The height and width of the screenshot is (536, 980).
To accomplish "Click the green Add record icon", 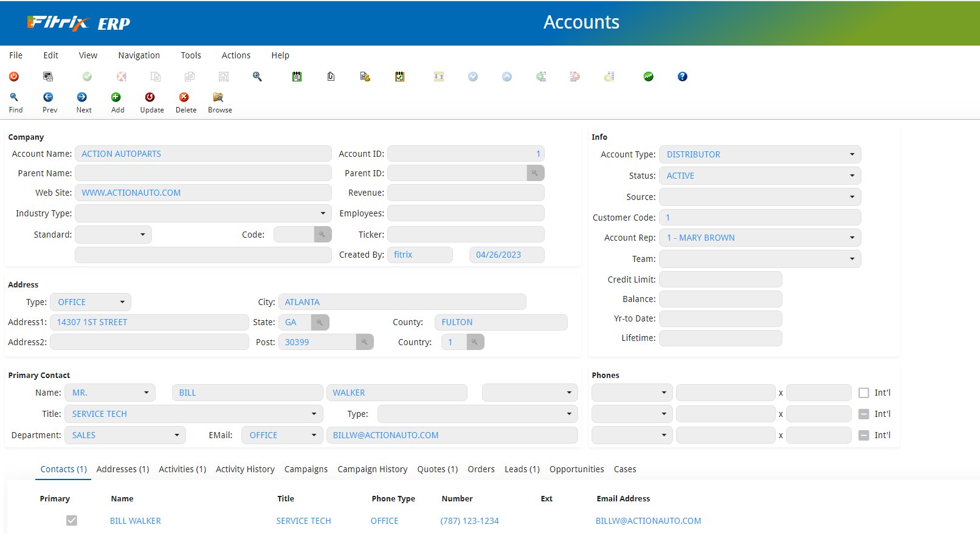I will (x=116, y=97).
